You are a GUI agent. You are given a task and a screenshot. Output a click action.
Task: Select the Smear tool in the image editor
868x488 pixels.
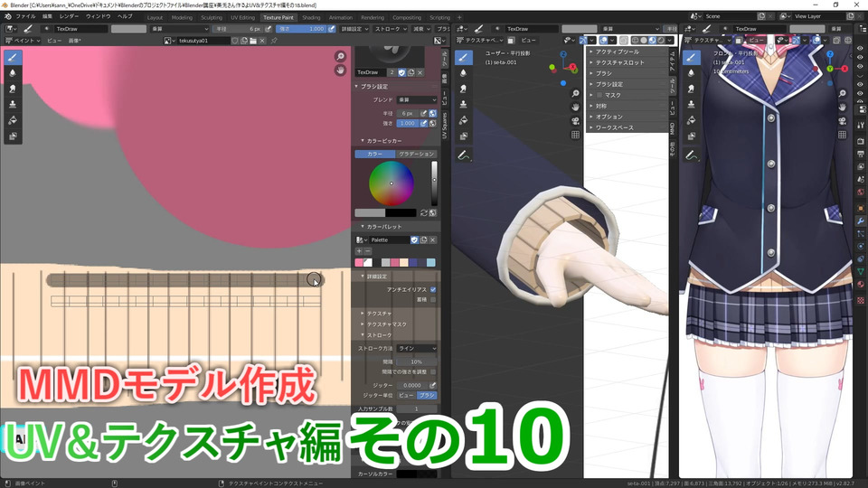(13, 89)
